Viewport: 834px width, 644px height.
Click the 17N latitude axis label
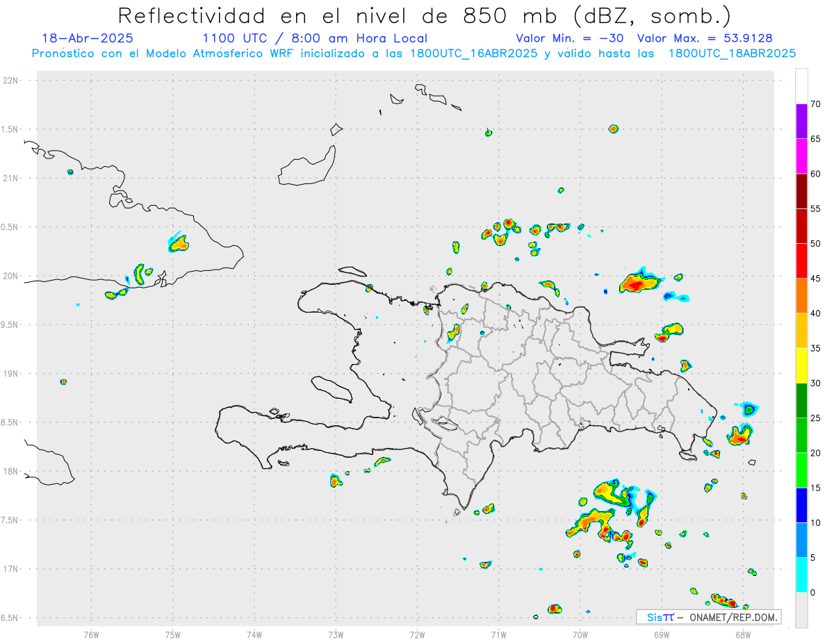coord(12,569)
